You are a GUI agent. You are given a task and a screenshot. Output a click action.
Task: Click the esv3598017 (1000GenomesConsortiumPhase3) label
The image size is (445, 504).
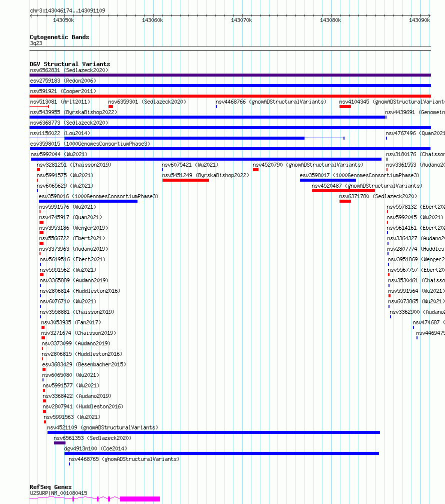(359, 175)
